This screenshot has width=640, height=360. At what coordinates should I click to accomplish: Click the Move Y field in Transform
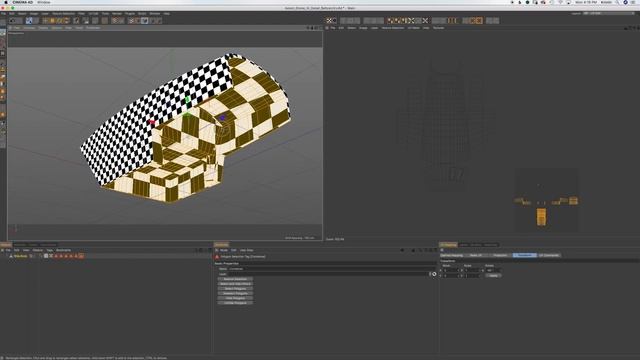pos(451,276)
